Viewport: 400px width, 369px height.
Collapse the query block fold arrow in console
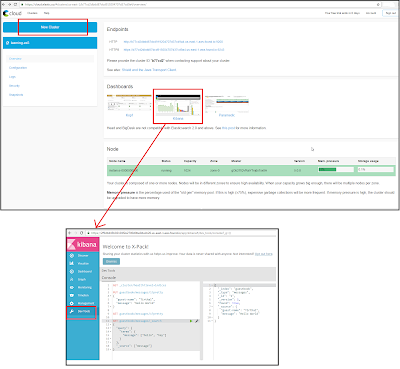click(x=110, y=328)
